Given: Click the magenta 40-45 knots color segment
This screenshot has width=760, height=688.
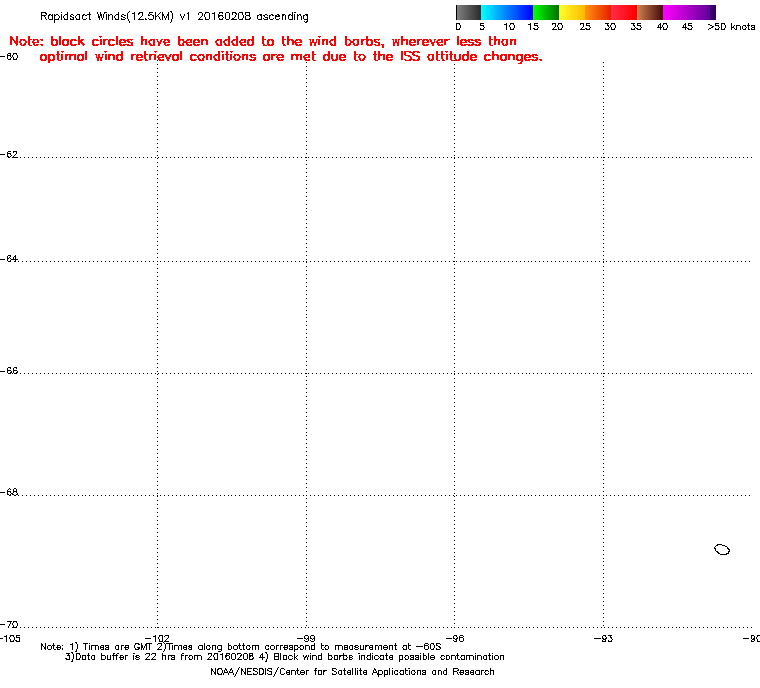Looking at the screenshot, I should point(676,12).
